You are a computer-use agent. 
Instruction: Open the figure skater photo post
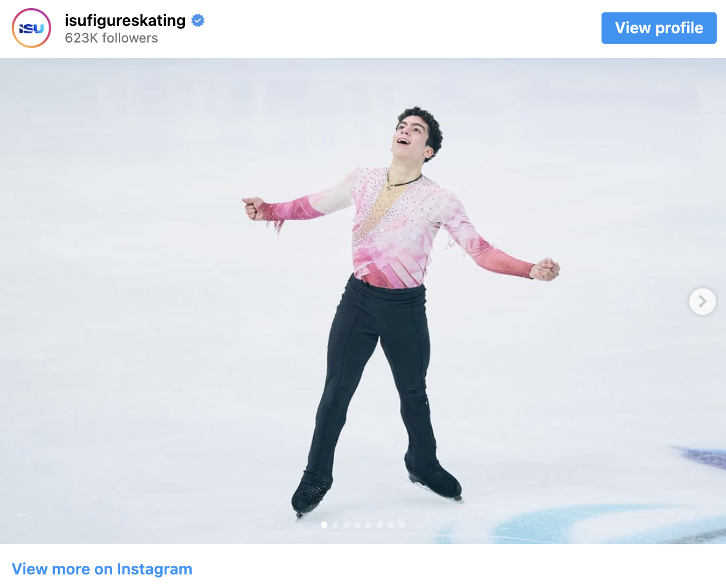click(363, 301)
